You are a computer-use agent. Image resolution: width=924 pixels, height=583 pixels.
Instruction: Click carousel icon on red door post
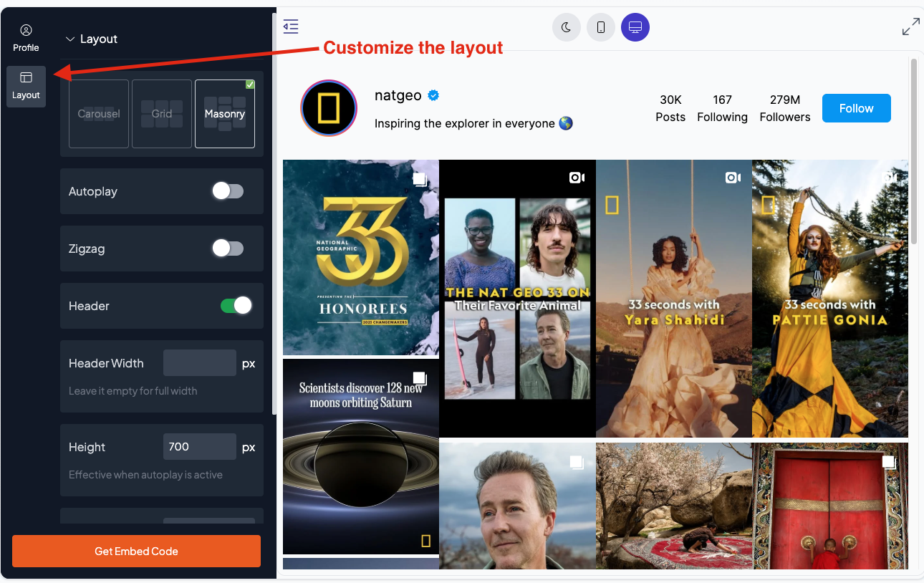pyautogui.click(x=889, y=462)
